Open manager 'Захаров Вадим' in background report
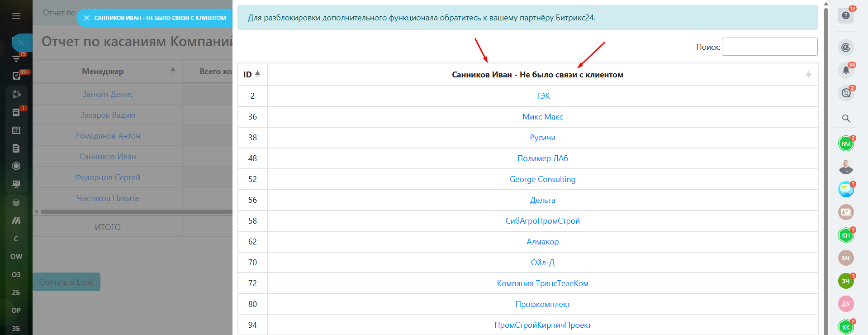 (x=108, y=115)
